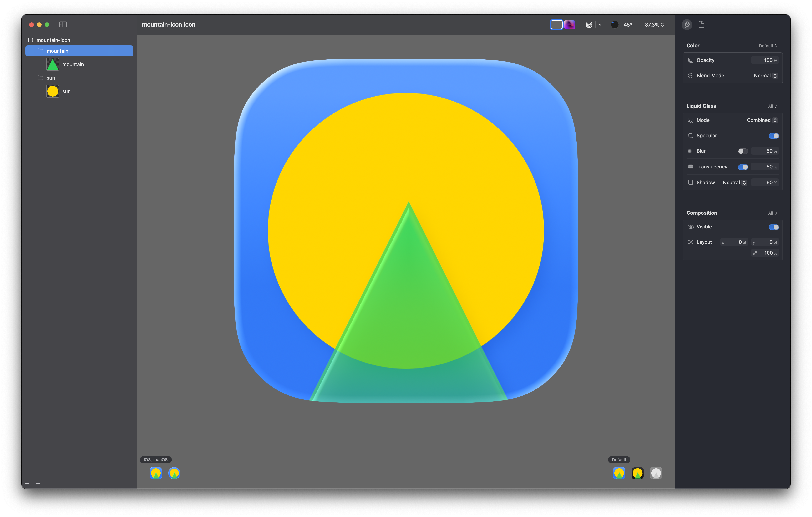Select the dark appearance thumbnail
812x517 pixels.
click(x=638, y=473)
